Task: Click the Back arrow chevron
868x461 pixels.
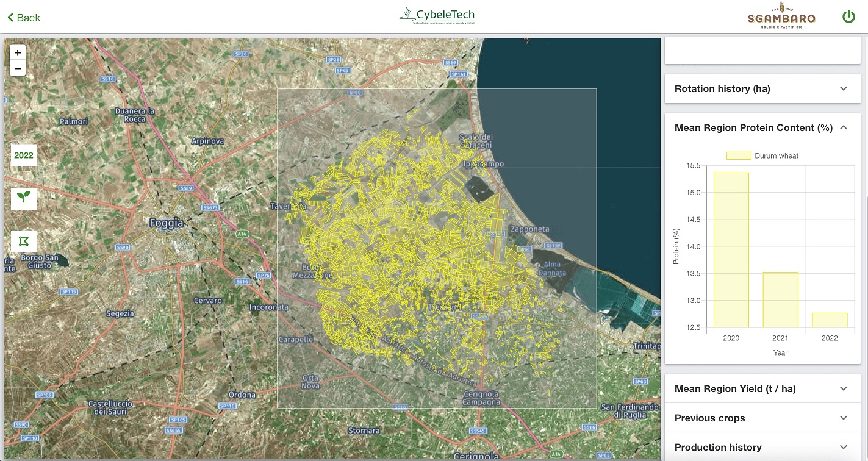Action: 10,18
